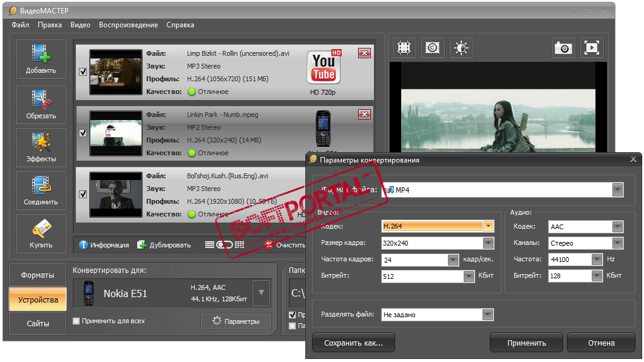Click the Параметры button
Viewport: 644px width, 362px height.
point(236,321)
